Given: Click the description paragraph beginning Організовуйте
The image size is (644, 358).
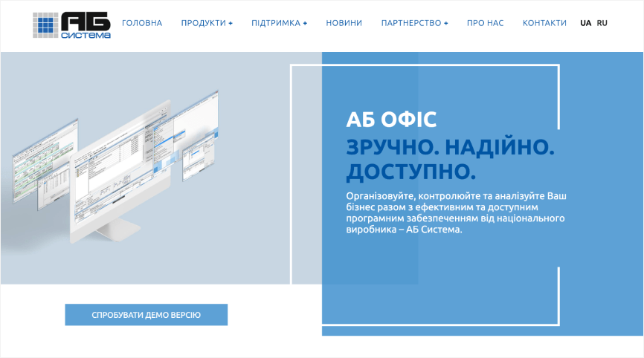Looking at the screenshot, I should point(456,212).
